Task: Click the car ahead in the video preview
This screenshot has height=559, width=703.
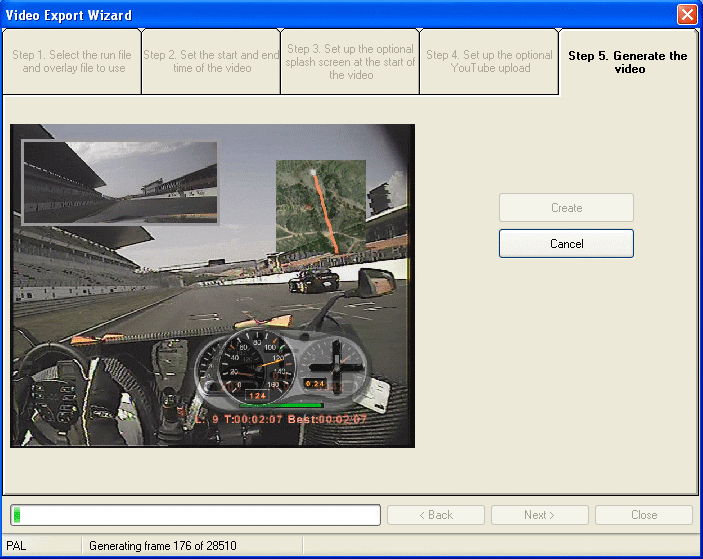Action: [x=313, y=281]
